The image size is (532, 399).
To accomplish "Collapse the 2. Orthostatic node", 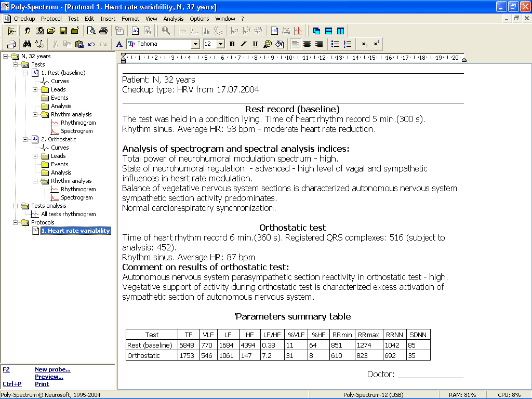I will coord(25,139).
